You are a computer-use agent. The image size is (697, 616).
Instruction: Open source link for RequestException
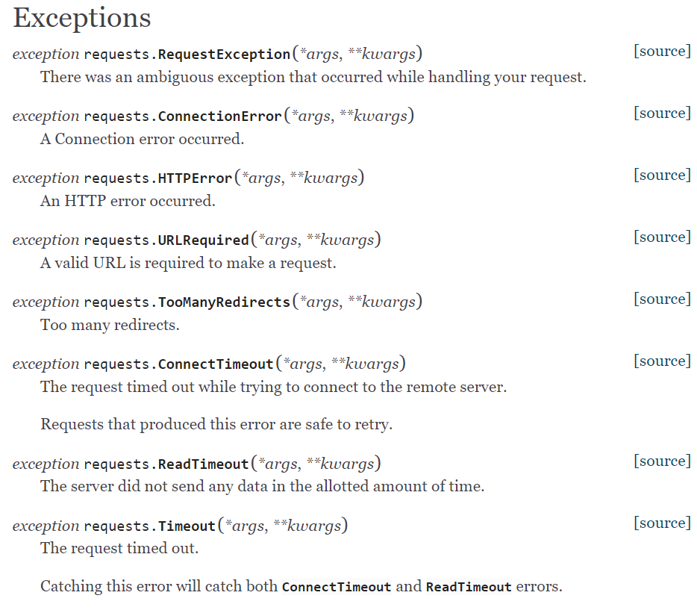(663, 52)
